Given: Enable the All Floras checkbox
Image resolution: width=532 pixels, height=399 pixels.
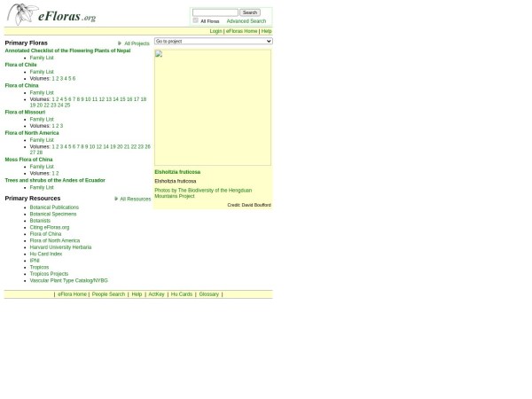Looking at the screenshot, I should pyautogui.click(x=196, y=20).
